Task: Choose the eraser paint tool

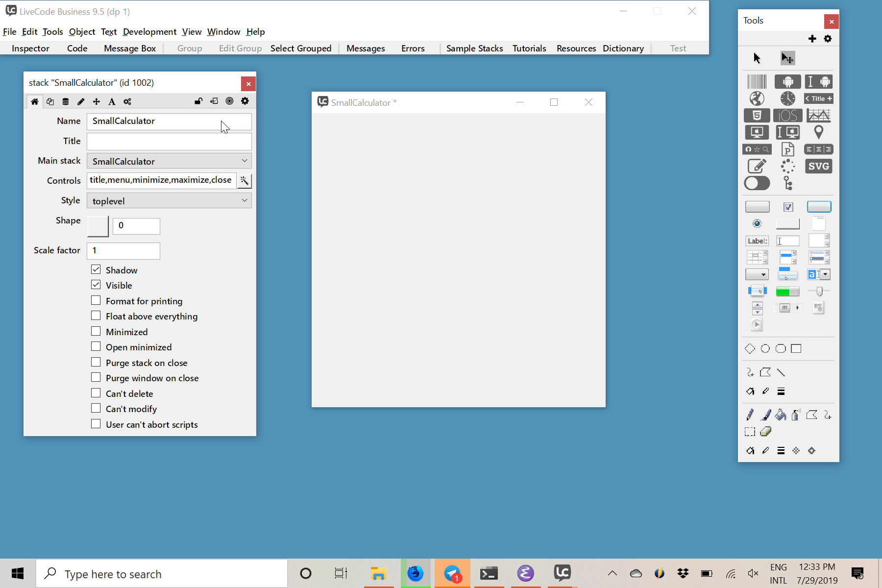Action: pyautogui.click(x=765, y=432)
